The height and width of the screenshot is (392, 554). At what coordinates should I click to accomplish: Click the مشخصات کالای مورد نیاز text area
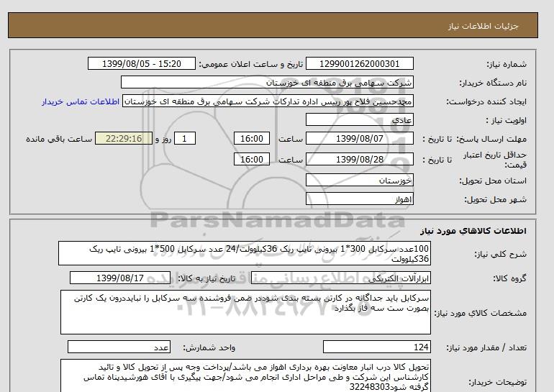click(243, 311)
